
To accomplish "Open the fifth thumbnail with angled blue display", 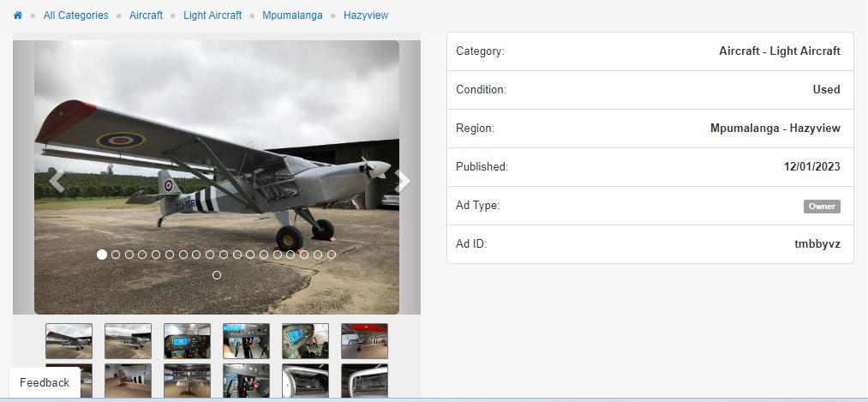I will pos(305,341).
